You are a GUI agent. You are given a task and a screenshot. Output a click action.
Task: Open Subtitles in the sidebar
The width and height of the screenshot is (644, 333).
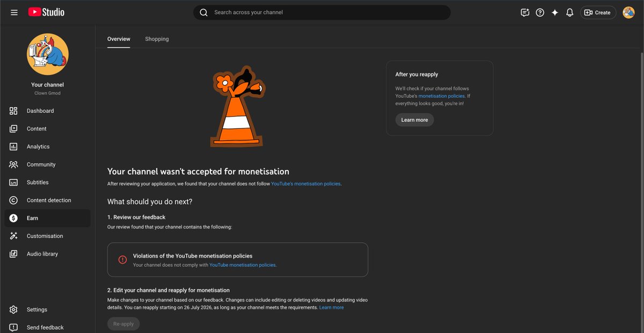click(47, 182)
